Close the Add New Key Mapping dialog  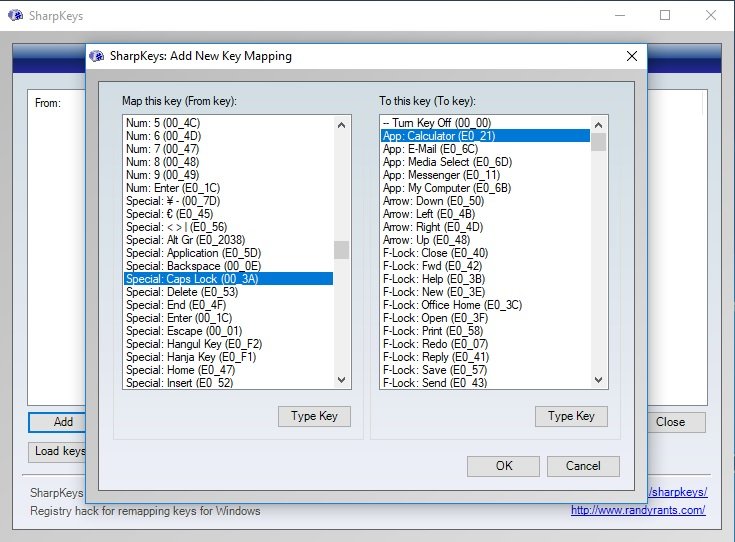click(631, 56)
